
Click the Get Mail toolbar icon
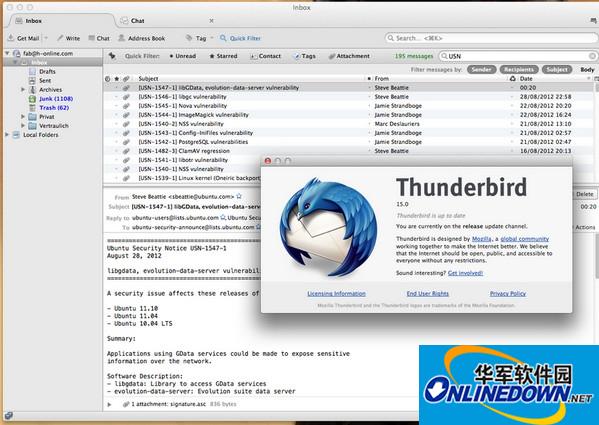pyautogui.click(x=11, y=38)
